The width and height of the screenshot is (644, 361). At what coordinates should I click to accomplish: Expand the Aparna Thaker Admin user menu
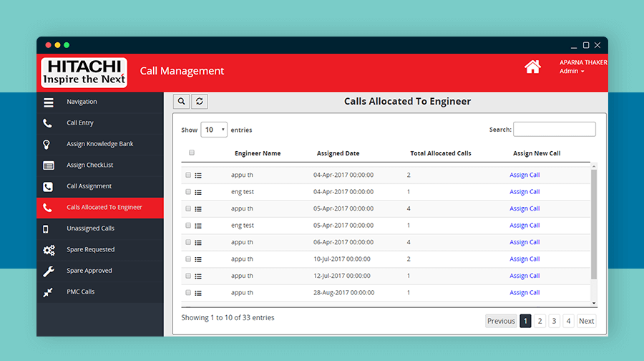coord(582,67)
